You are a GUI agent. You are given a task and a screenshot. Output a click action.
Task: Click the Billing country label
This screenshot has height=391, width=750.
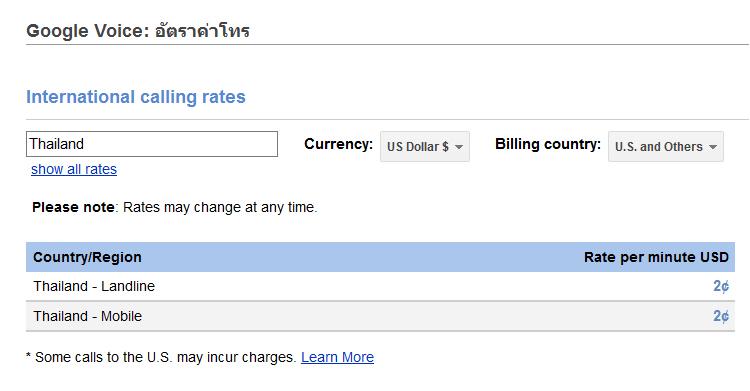[548, 144]
